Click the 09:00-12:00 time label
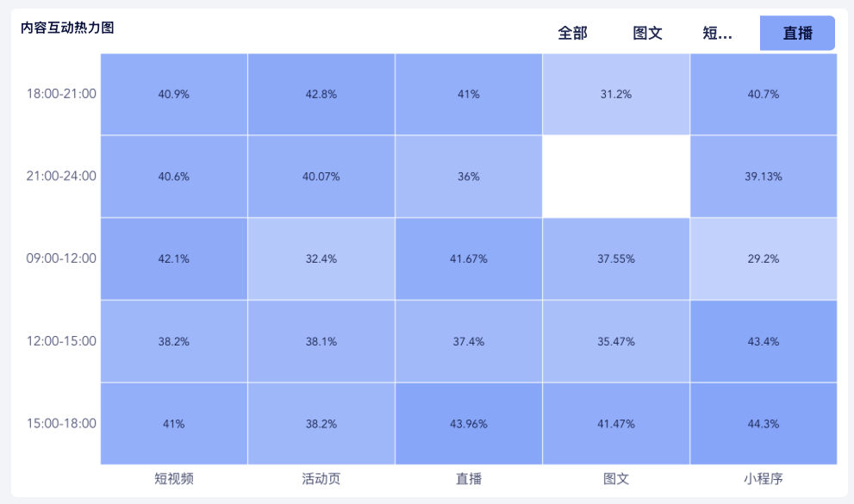The height and width of the screenshot is (504, 854). pyautogui.click(x=61, y=258)
